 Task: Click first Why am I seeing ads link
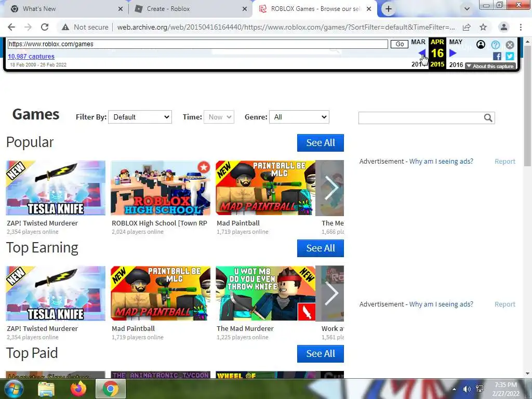click(441, 162)
